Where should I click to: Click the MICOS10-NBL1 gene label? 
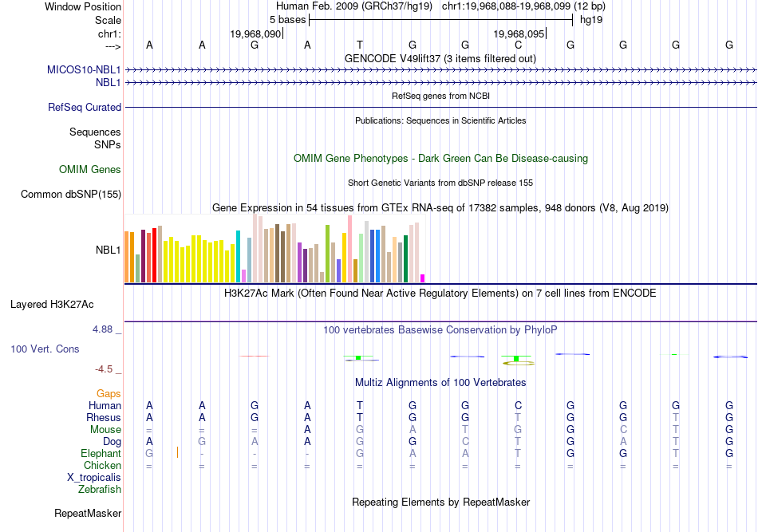84,69
